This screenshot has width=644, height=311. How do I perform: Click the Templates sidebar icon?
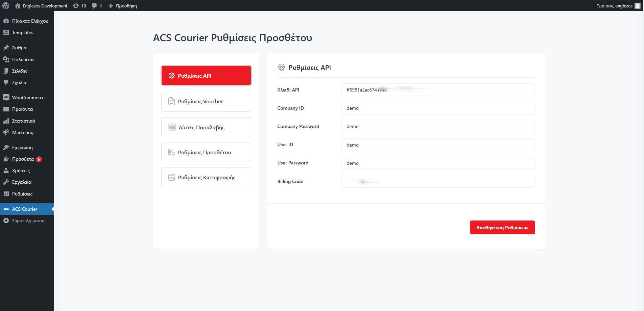[x=6, y=32]
